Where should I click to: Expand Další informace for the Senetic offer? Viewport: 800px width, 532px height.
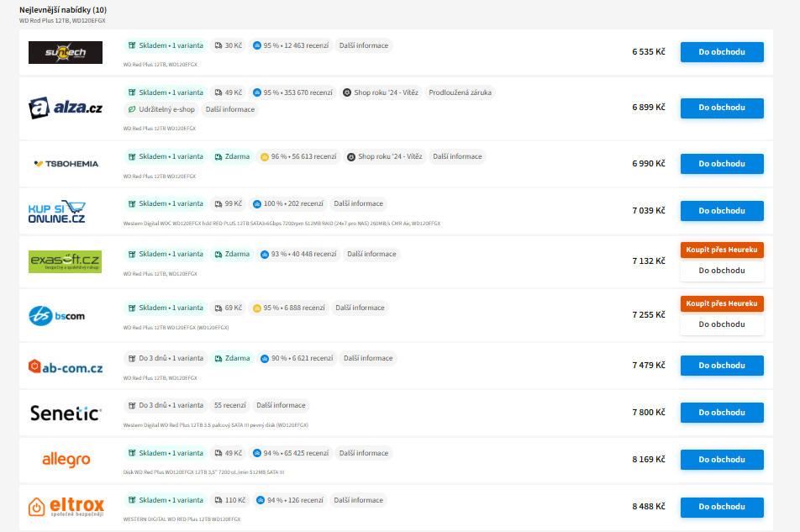[281, 405]
